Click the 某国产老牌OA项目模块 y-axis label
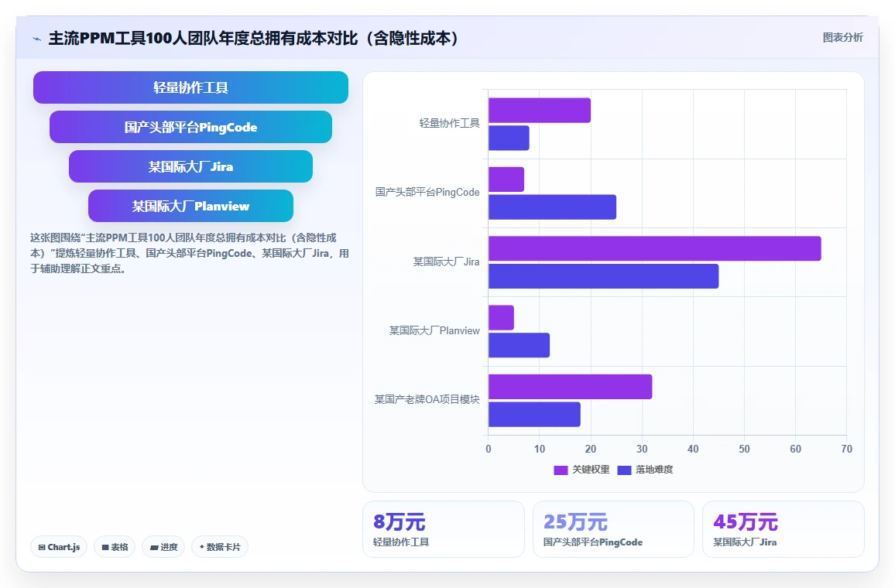895x588 pixels. (427, 400)
